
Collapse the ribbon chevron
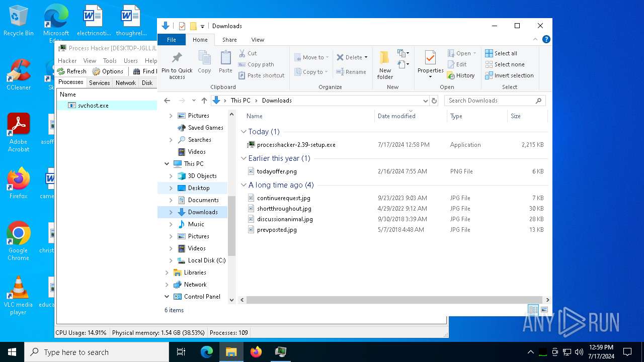click(x=536, y=39)
